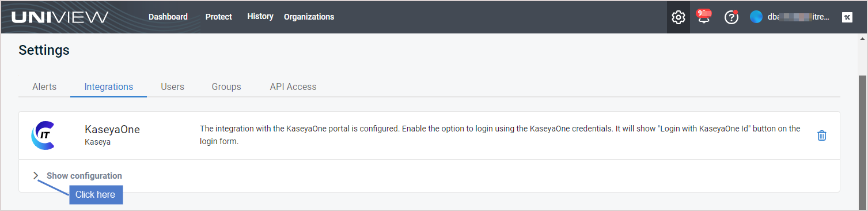Go to the Dashboard menu
The image size is (868, 211).
tap(168, 17)
